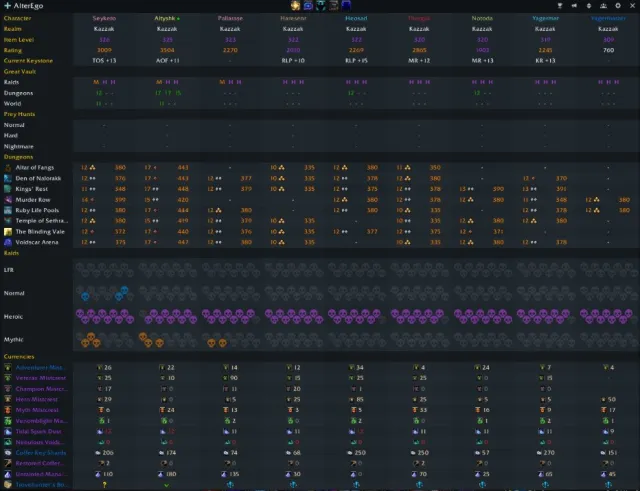Click the Mythic raid row label
Viewport: 640px width, 491px height.
(13, 339)
